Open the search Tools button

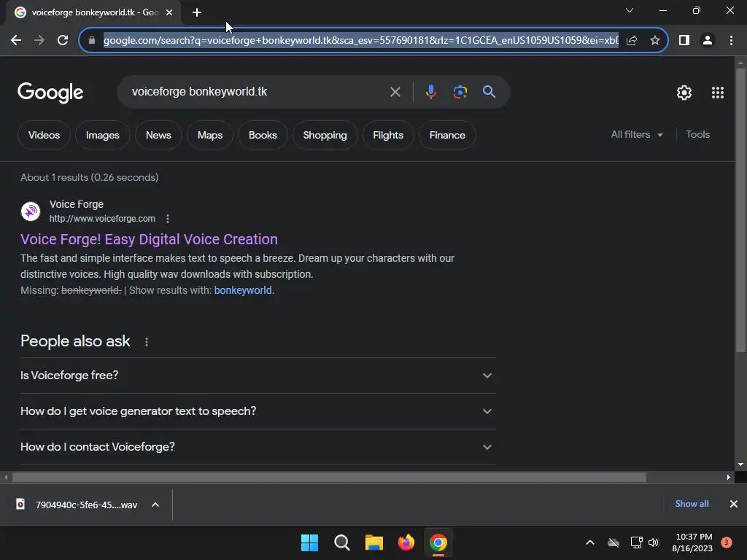697,135
